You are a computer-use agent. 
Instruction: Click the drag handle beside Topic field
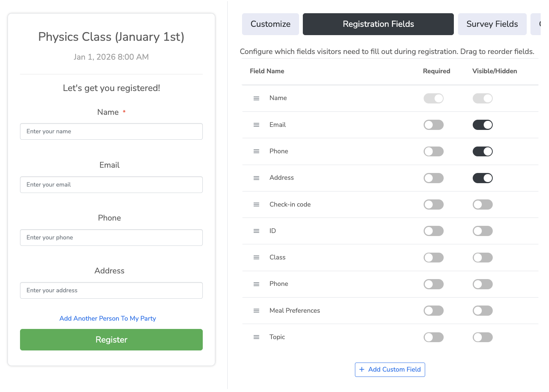(x=256, y=337)
